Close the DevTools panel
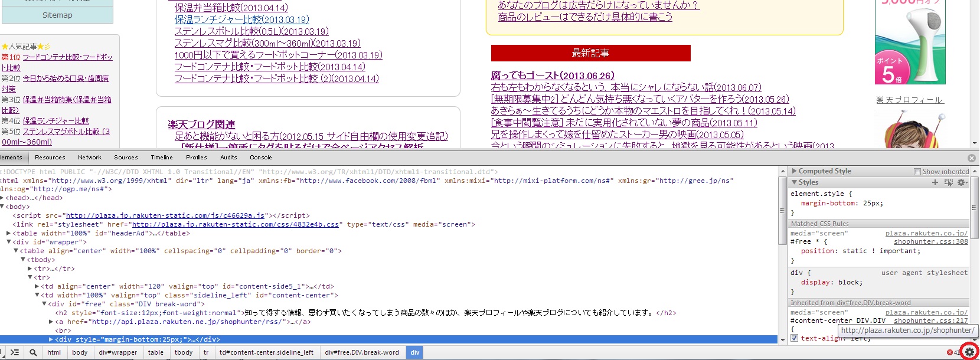The width and height of the screenshot is (980, 360). (x=971, y=158)
